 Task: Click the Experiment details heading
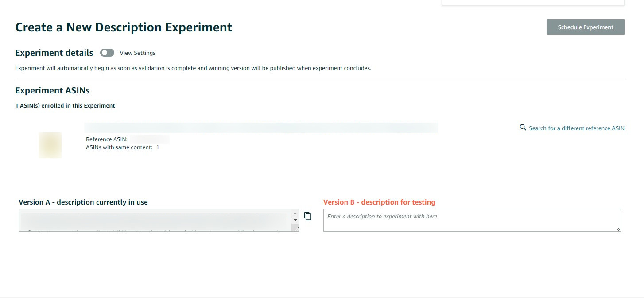coord(54,53)
